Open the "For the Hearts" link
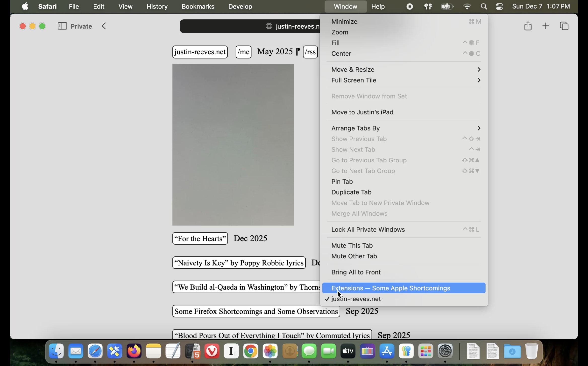Viewport: 588px width, 366px height. pos(200,239)
